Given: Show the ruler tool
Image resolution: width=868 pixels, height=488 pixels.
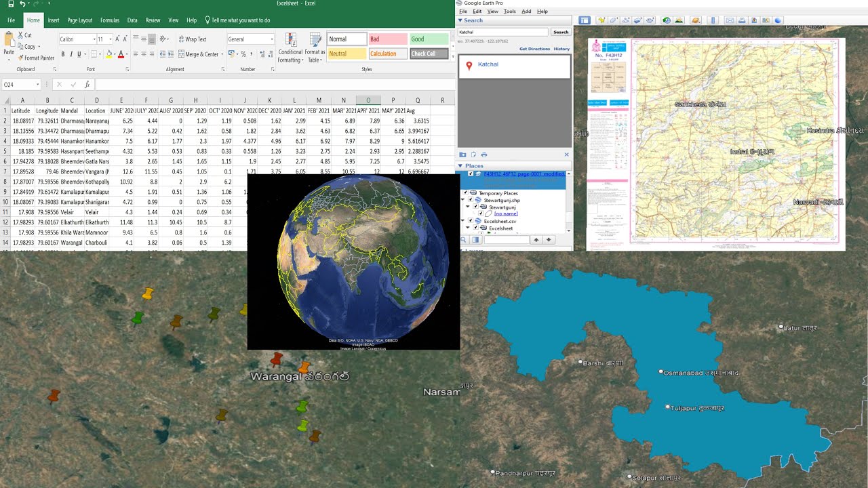Looking at the screenshot, I should tap(714, 20).
